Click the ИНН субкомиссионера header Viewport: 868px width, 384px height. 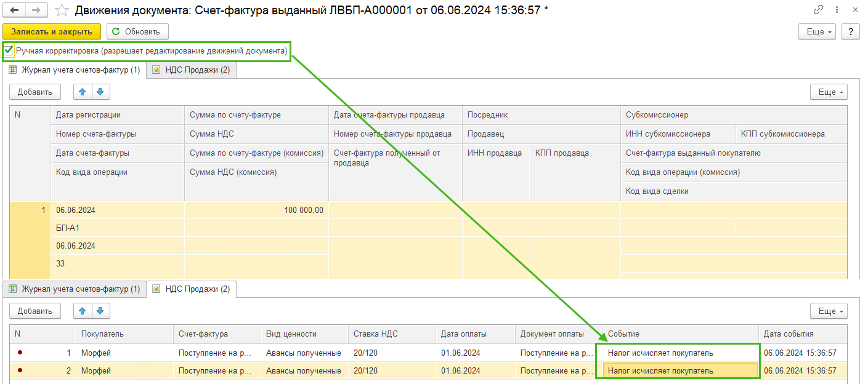point(678,134)
